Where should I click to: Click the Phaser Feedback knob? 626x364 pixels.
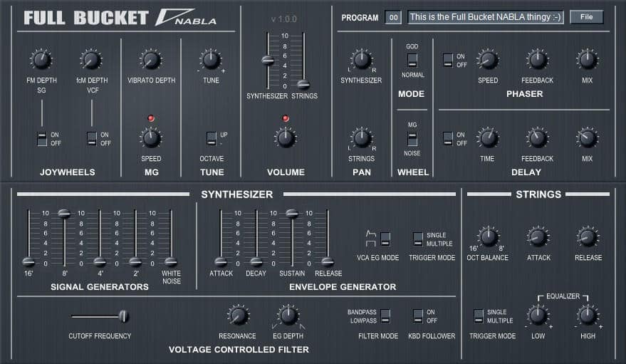click(x=537, y=60)
